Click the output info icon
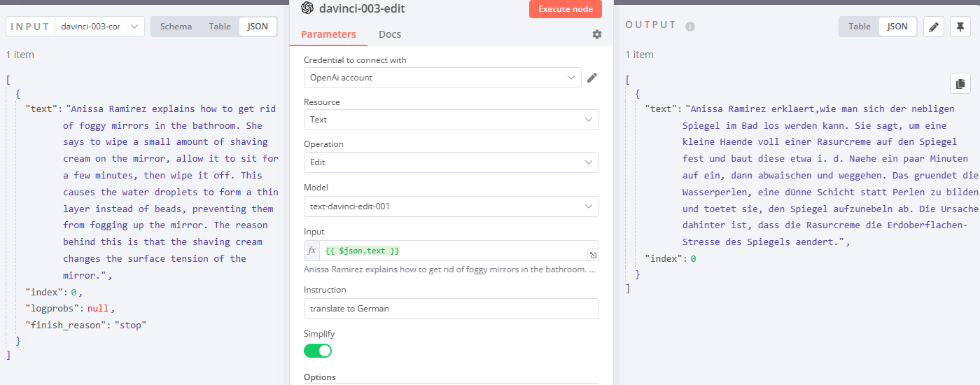Screen dimensions: 980x385 pyautogui.click(x=690, y=27)
